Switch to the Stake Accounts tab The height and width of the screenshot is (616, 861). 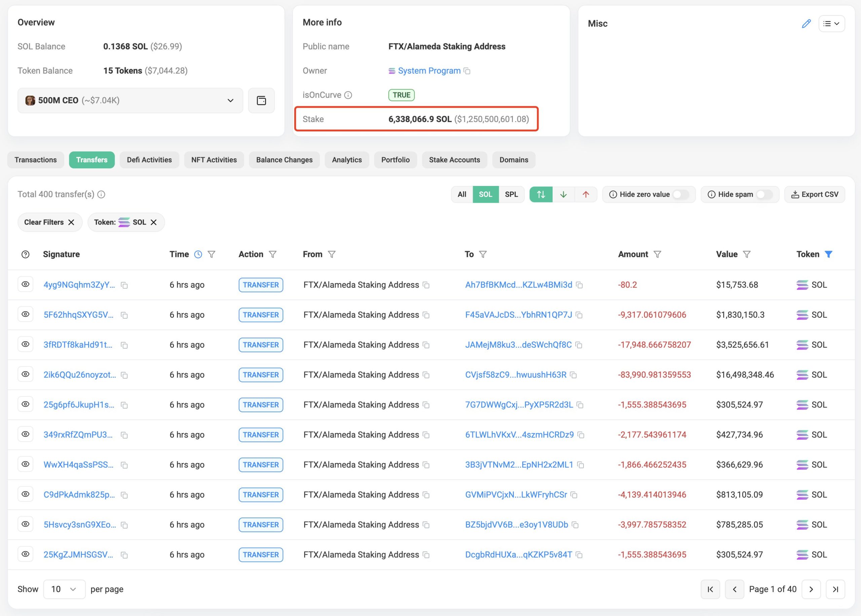454,160
